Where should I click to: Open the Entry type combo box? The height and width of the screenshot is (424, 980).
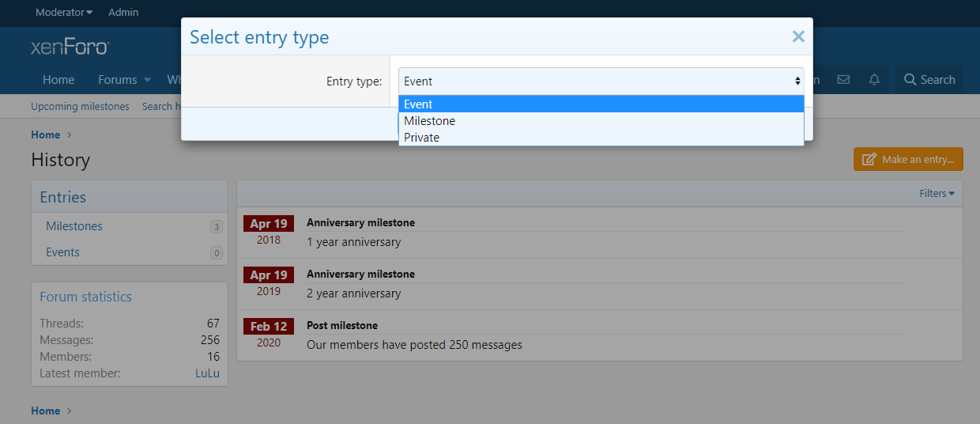pos(601,81)
